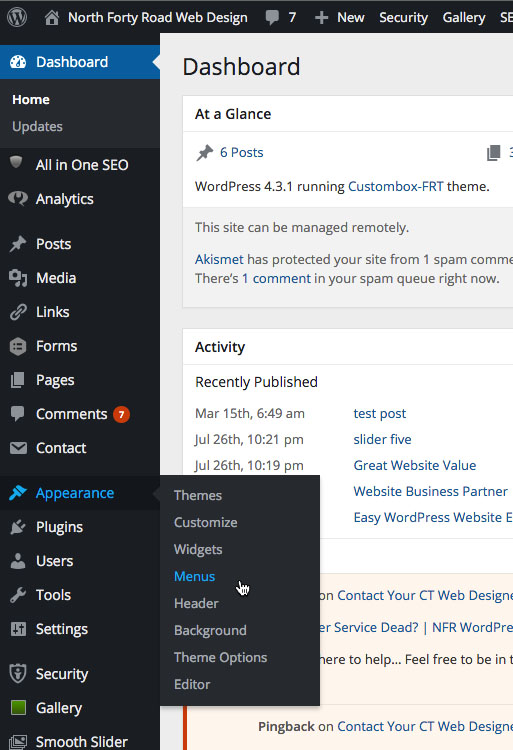Click the Posts pushpin icon in sidebar

click(x=18, y=244)
